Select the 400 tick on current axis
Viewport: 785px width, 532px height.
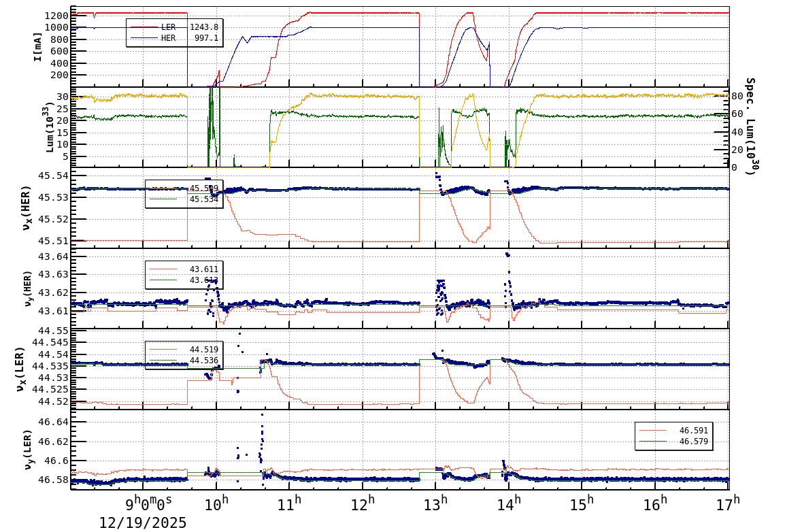(x=60, y=63)
